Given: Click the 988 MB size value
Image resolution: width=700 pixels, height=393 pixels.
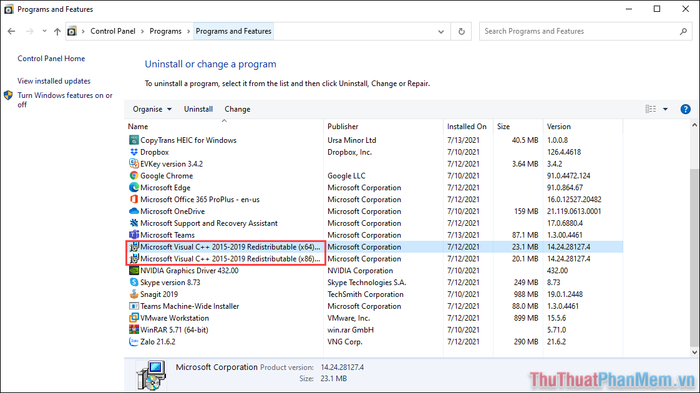Looking at the screenshot, I should [x=526, y=294].
